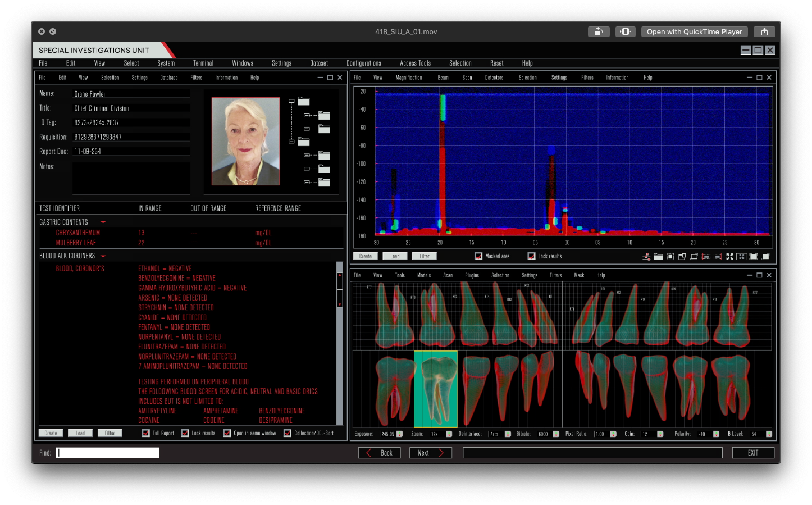Collapse the second top-level tree node box

291,142
